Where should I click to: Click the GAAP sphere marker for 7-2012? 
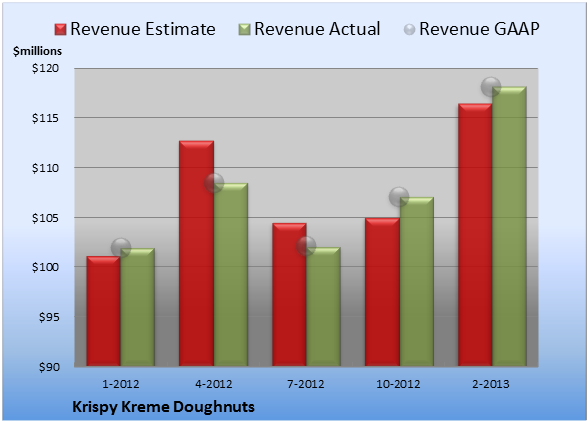pos(306,246)
